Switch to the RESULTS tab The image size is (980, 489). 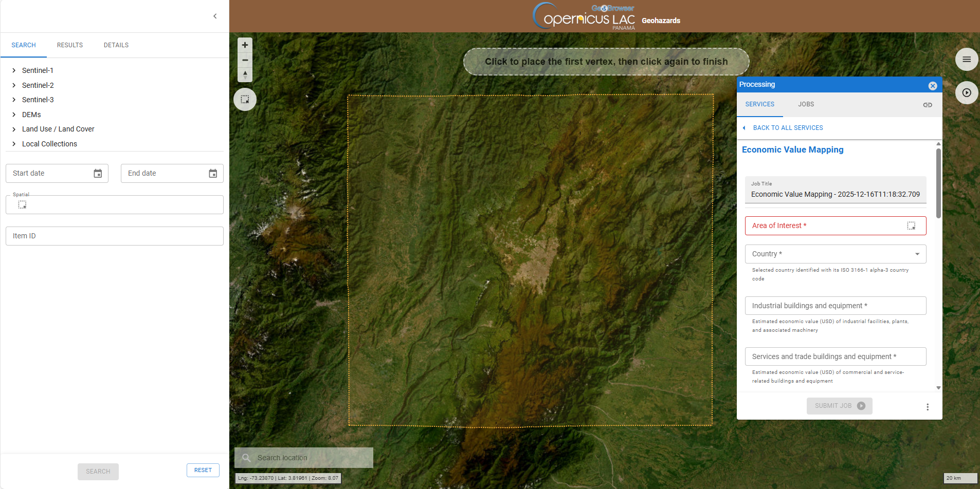pos(70,45)
